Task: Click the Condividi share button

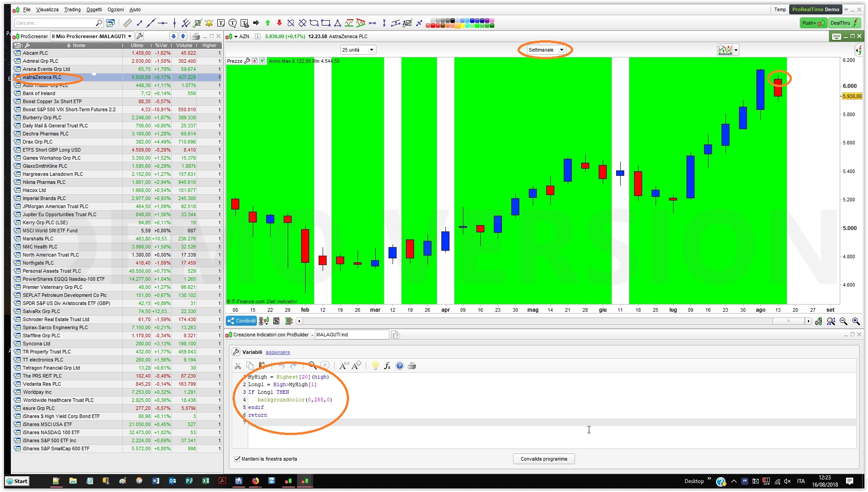Action: (x=242, y=321)
